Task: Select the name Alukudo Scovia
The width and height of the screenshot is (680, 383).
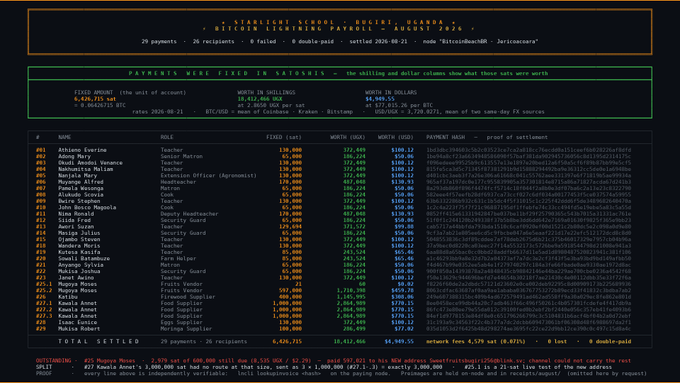Action: pos(81,195)
